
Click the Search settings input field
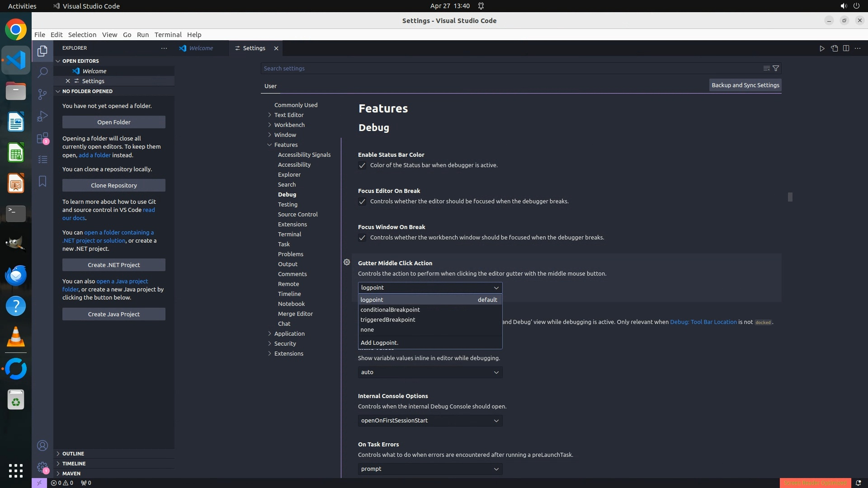click(x=511, y=68)
